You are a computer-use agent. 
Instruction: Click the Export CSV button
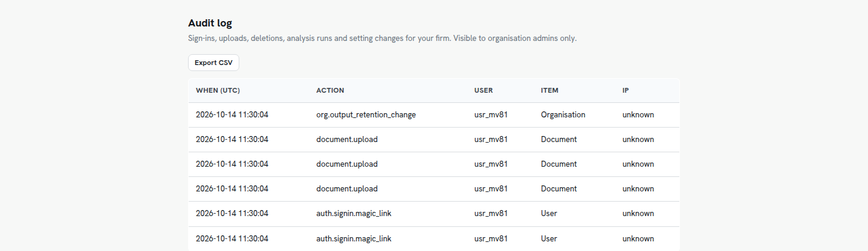click(x=213, y=63)
